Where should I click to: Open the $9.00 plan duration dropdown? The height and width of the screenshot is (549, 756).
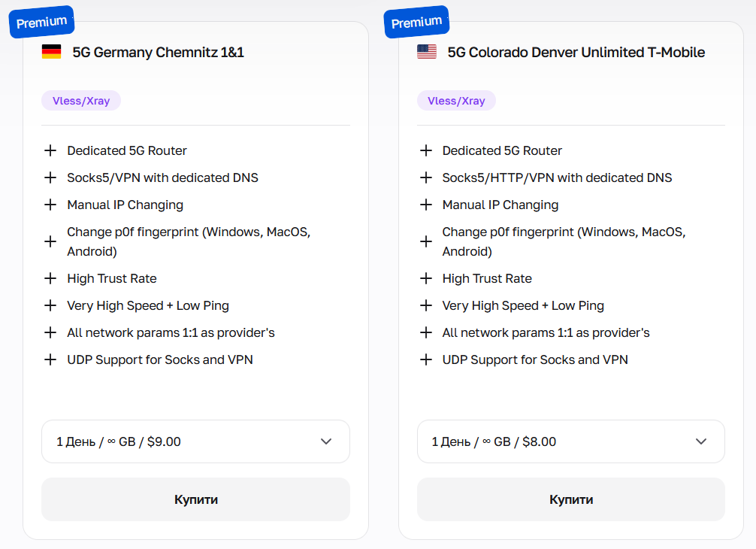(195, 441)
